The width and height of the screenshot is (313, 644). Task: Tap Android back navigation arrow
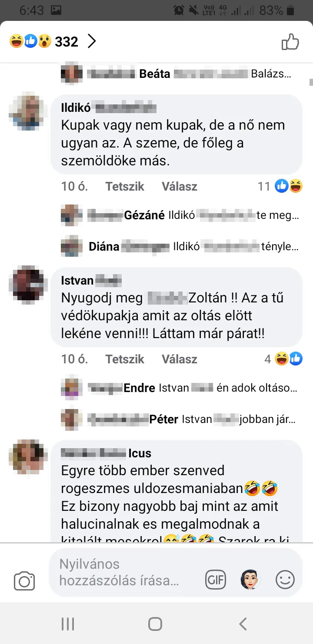point(243,624)
